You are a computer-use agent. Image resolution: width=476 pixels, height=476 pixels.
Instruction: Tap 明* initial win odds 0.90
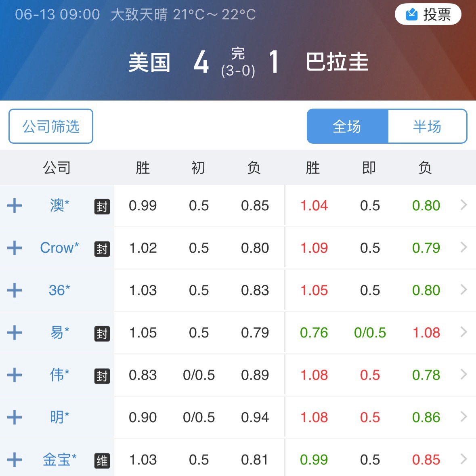[x=143, y=417]
